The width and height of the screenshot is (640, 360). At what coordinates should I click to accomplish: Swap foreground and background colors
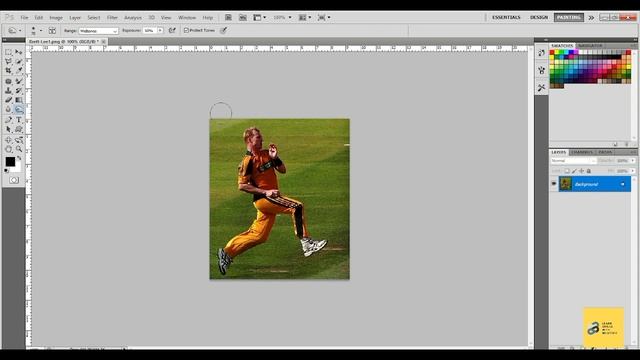(19, 158)
